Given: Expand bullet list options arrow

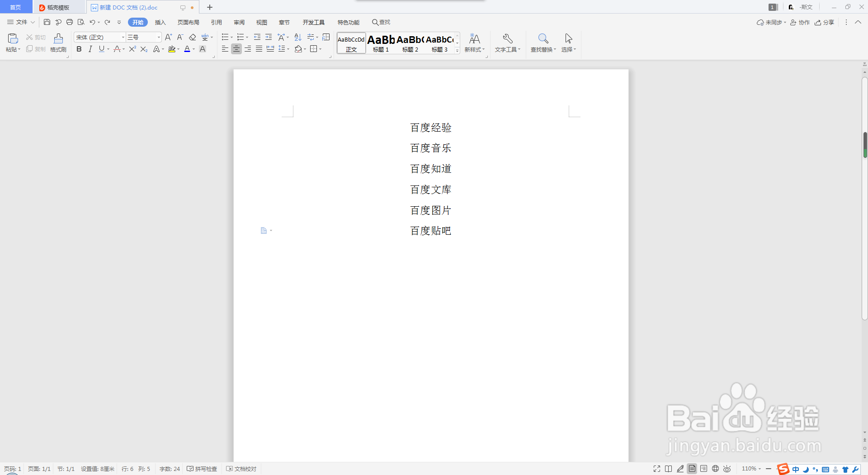Looking at the screenshot, I should point(232,38).
